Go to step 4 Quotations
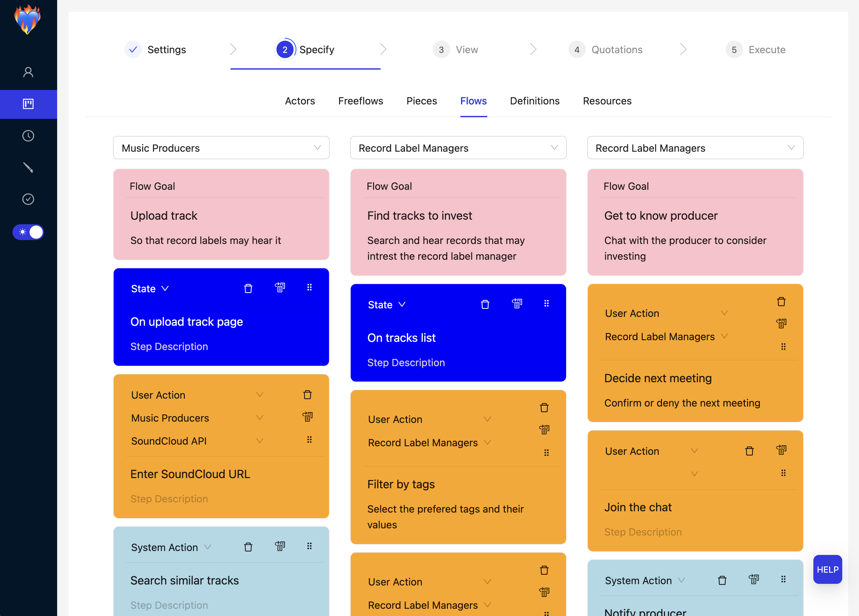The image size is (859, 616). coord(606,50)
